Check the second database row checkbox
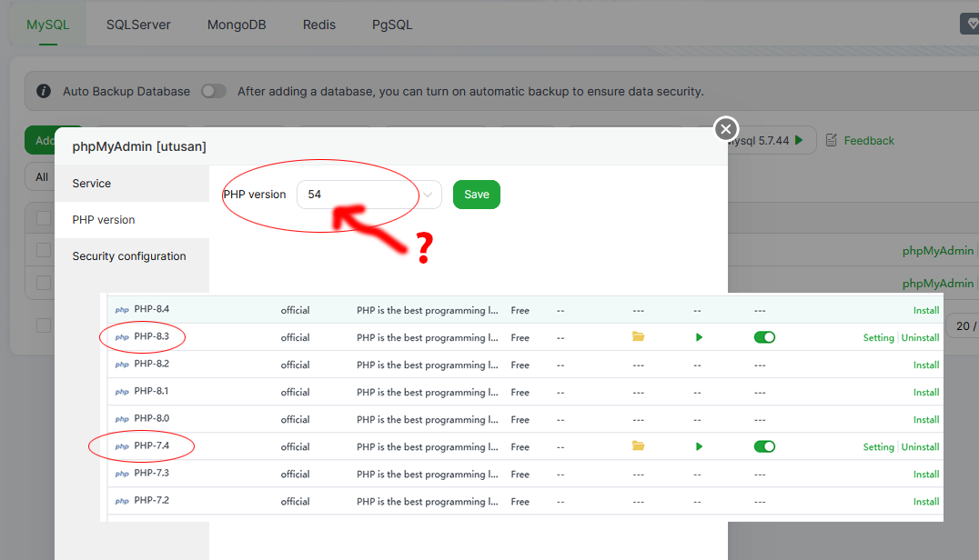This screenshot has height=560, width=979. [x=44, y=283]
